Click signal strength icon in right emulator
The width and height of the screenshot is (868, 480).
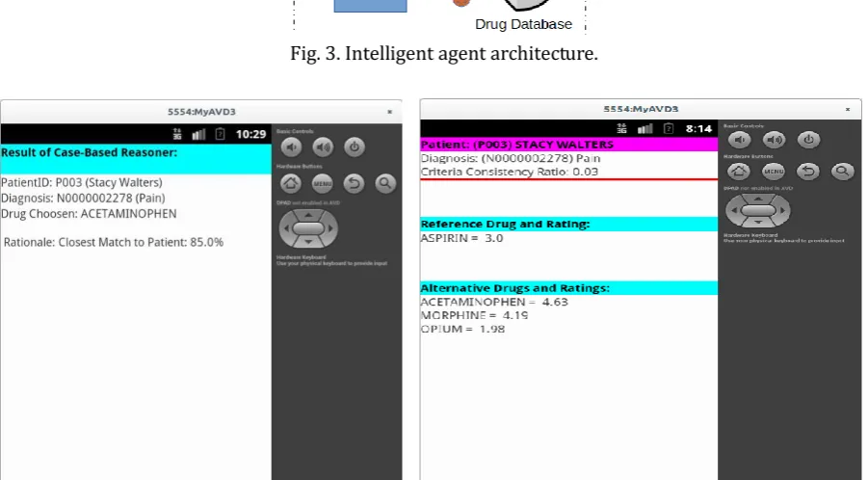(x=644, y=129)
